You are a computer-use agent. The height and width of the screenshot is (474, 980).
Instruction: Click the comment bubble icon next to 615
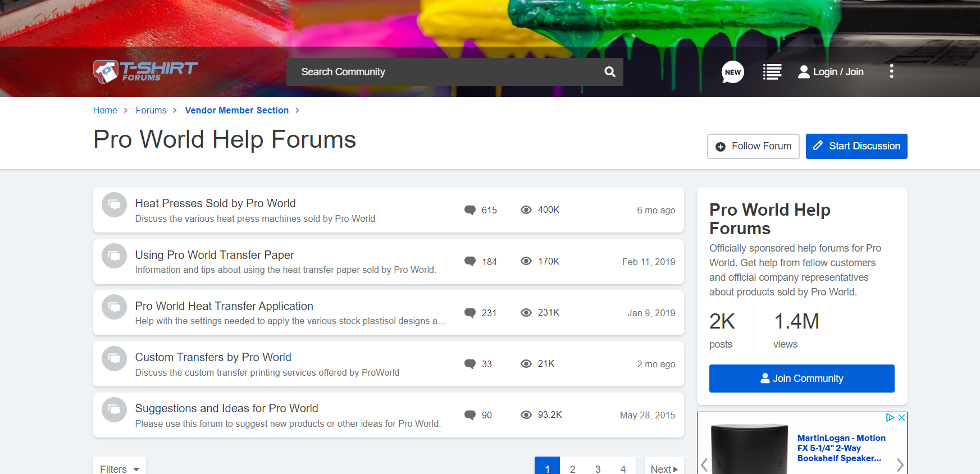[x=470, y=210]
